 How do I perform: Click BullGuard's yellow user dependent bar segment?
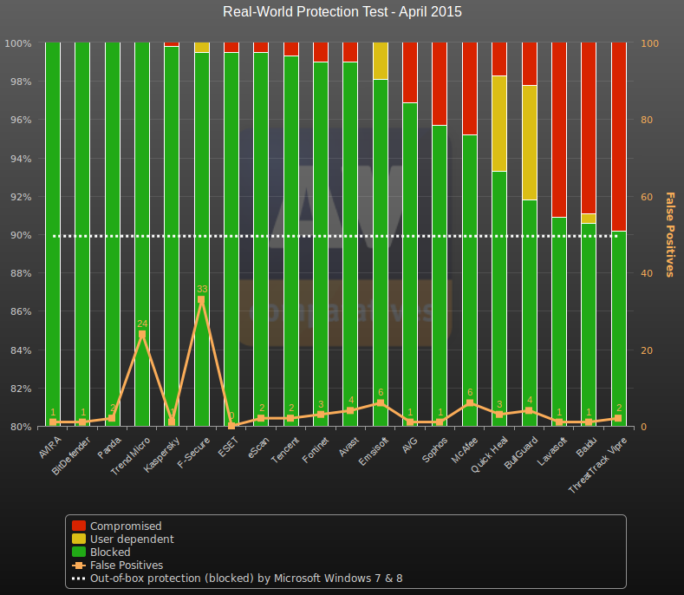[x=529, y=143]
